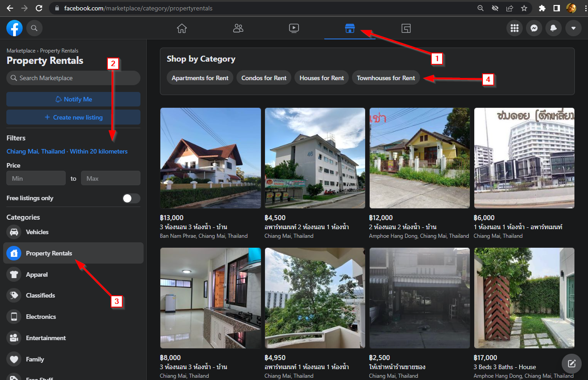Reload the page with the refresh icon
This screenshot has width=588, height=380.
(39, 8)
